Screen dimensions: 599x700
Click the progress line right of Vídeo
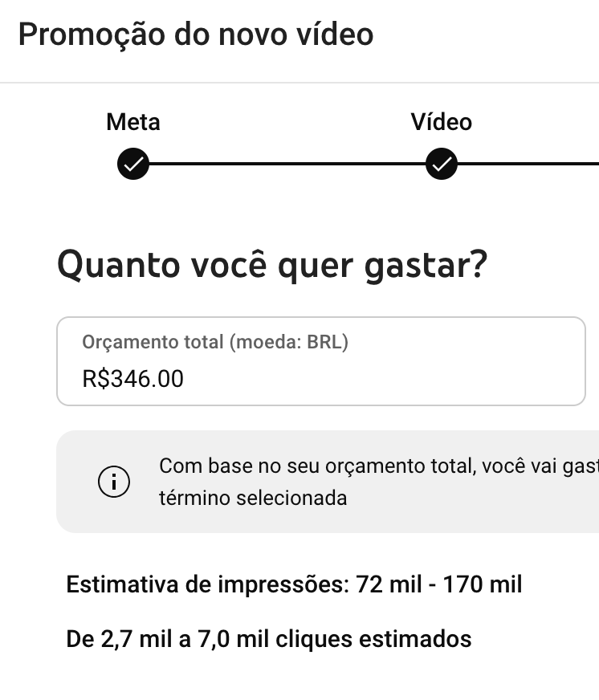point(530,164)
